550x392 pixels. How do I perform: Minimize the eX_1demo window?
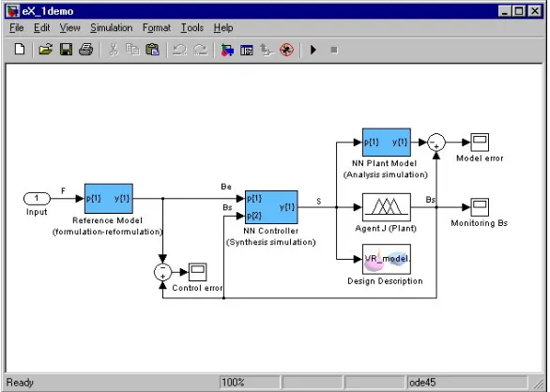(x=505, y=11)
